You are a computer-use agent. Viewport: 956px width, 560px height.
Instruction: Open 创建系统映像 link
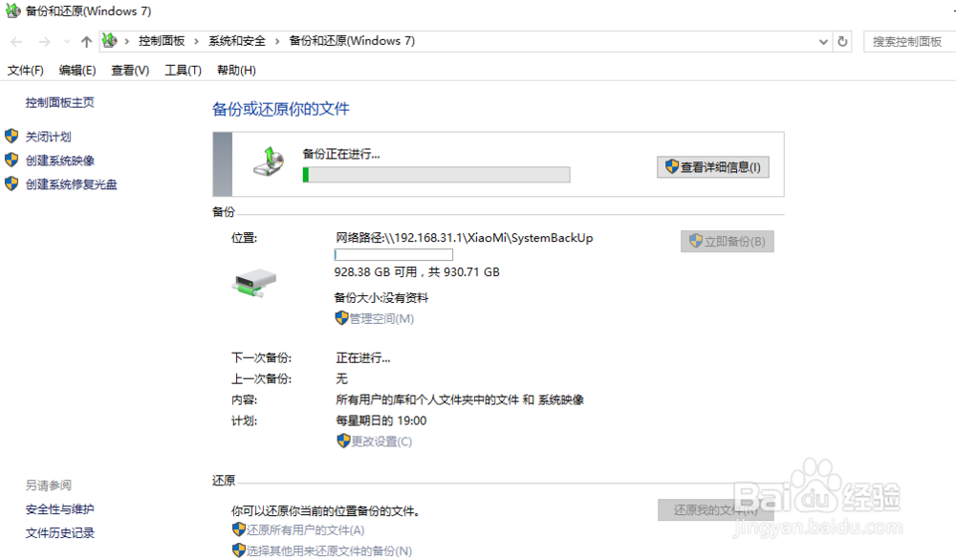pos(59,161)
